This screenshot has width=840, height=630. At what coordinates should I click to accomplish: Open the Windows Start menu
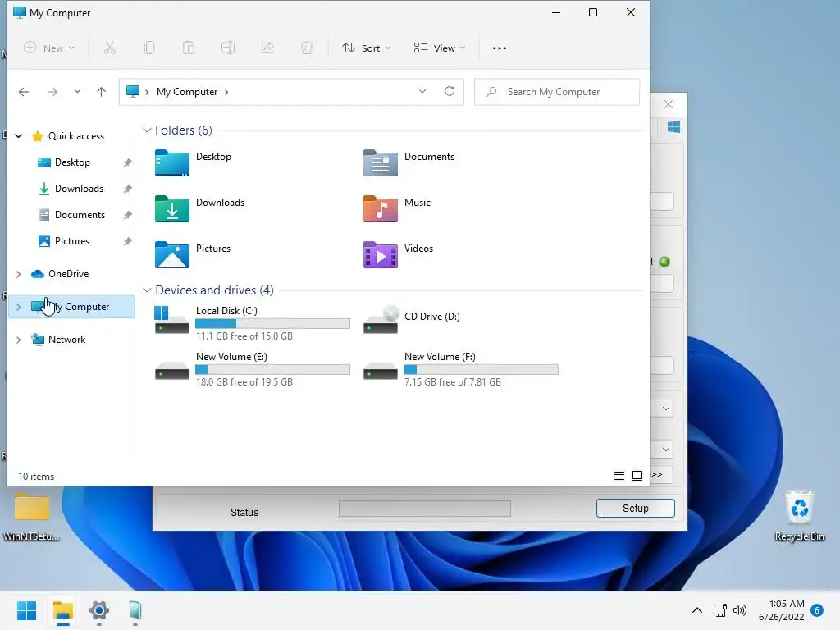[26, 610]
